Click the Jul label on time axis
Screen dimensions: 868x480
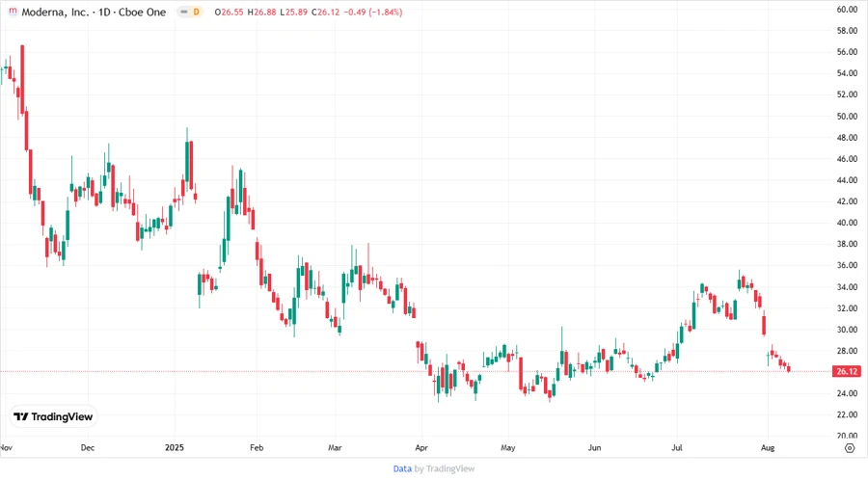coord(676,447)
